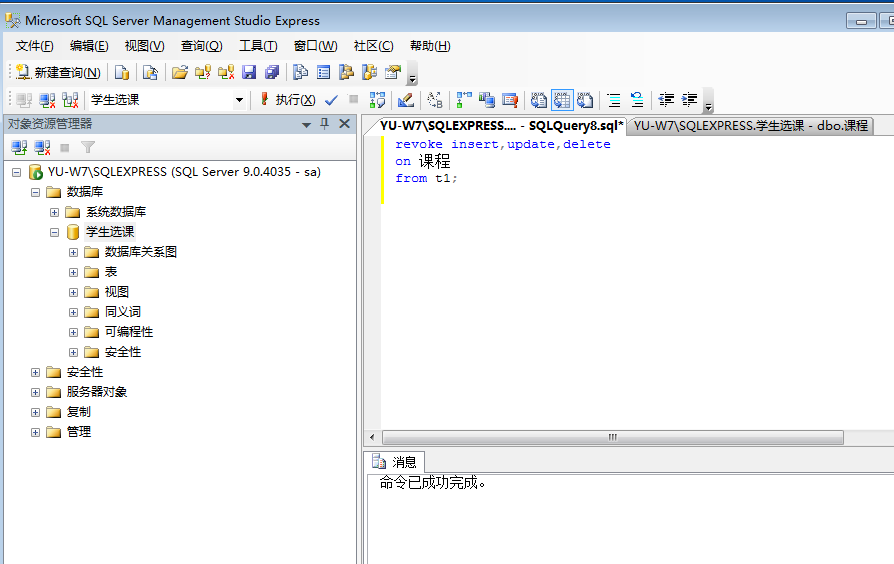Viewport: 894px width, 564px height.
Task: Open the Registered Servers icon
Action: [x=300, y=72]
